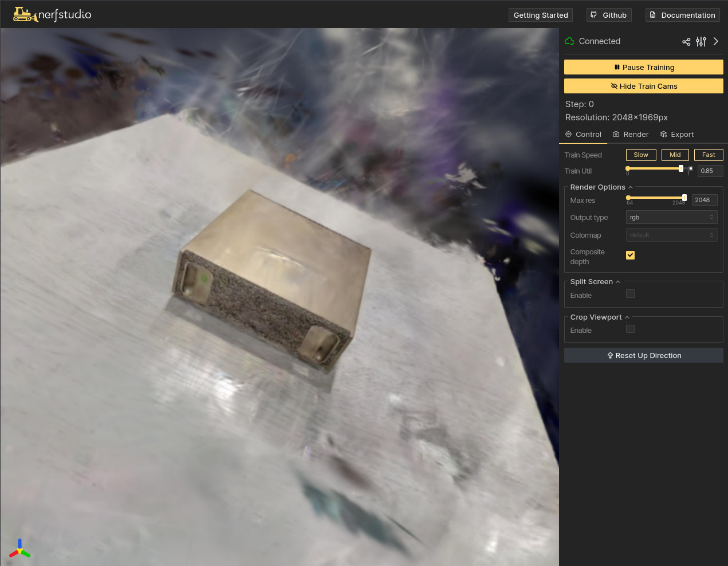The width and height of the screenshot is (728, 566).
Task: Collapse the Crop Viewport section
Action: (x=600, y=317)
